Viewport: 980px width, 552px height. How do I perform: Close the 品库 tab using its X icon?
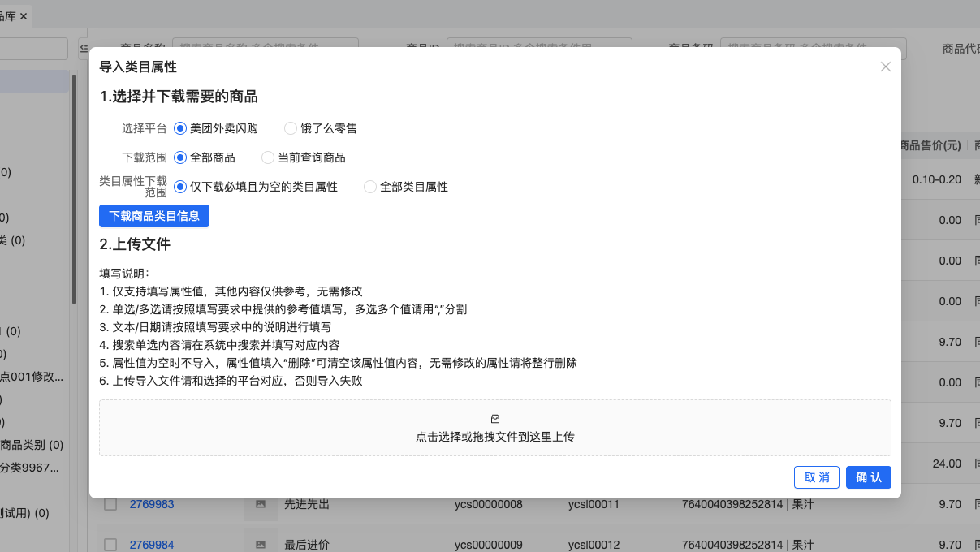(x=24, y=16)
